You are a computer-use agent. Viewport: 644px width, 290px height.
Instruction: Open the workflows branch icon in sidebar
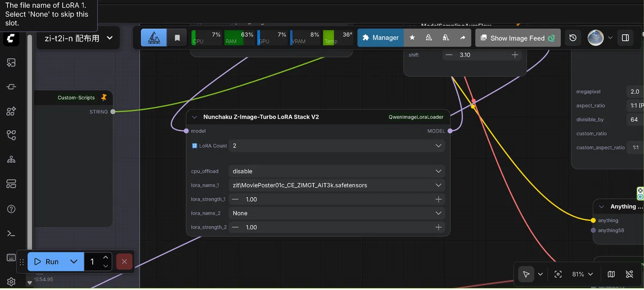(11, 135)
